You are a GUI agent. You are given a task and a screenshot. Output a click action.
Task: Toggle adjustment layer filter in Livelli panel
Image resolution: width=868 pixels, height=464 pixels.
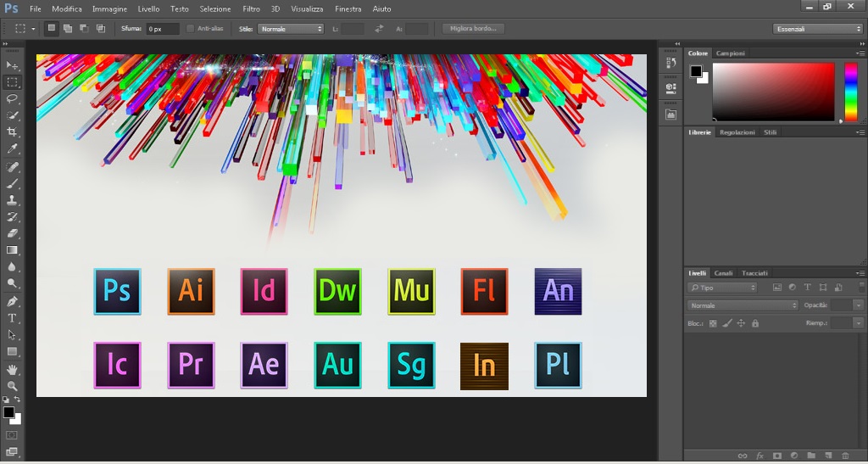tap(793, 288)
